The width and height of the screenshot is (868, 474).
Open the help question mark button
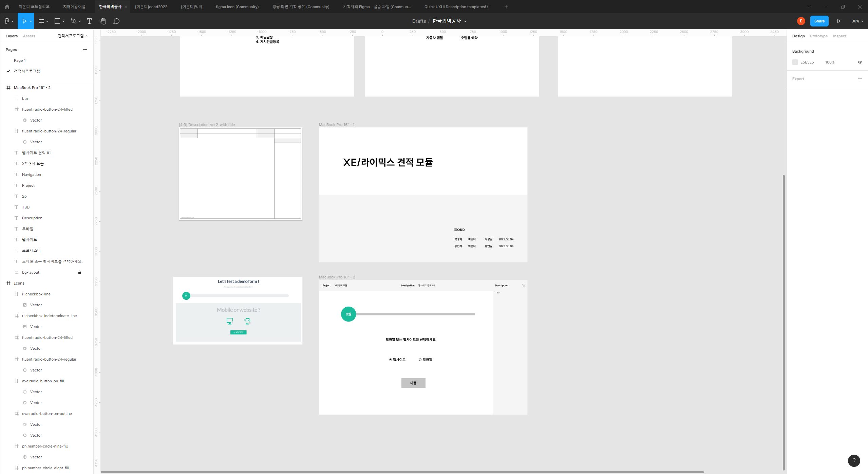point(854,461)
